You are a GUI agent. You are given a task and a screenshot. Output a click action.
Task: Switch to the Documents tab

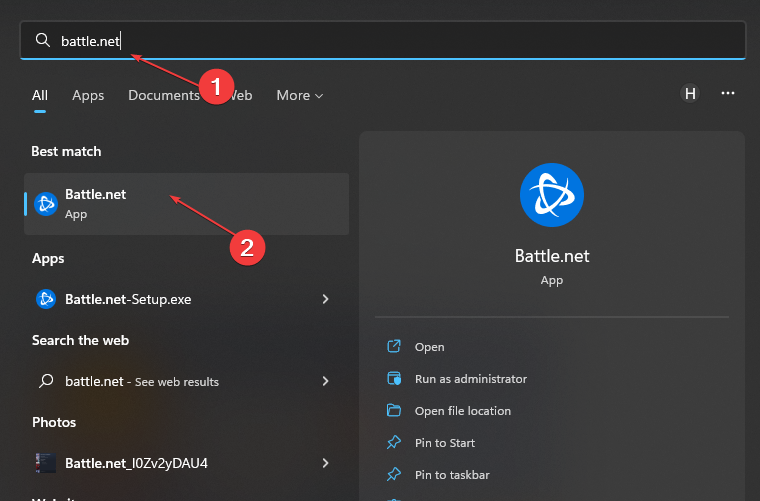click(x=164, y=95)
